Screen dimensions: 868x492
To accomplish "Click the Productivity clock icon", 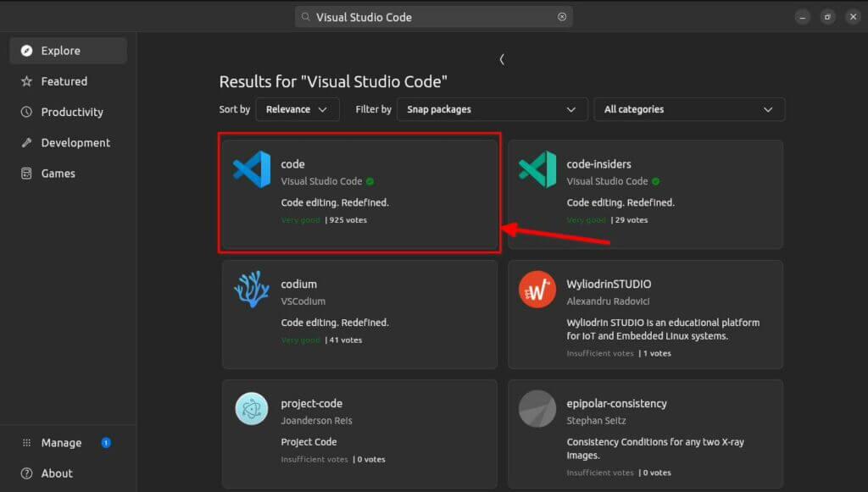I will 26,112.
